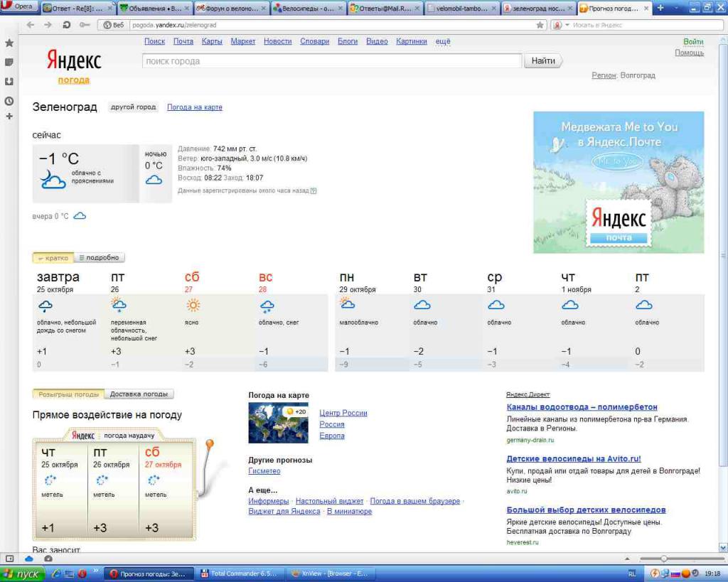Image resolution: width=728 pixels, height=582 pixels.
Task: Click the Windows 'пуск' Start button
Action: point(22,574)
